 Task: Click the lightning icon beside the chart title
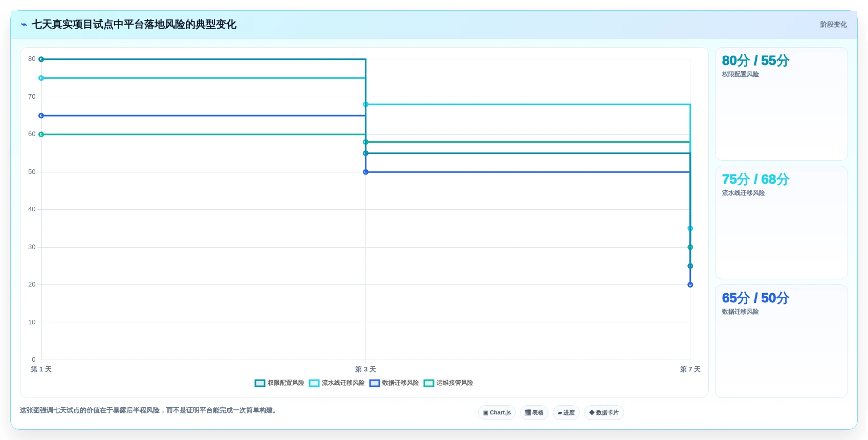pos(24,25)
